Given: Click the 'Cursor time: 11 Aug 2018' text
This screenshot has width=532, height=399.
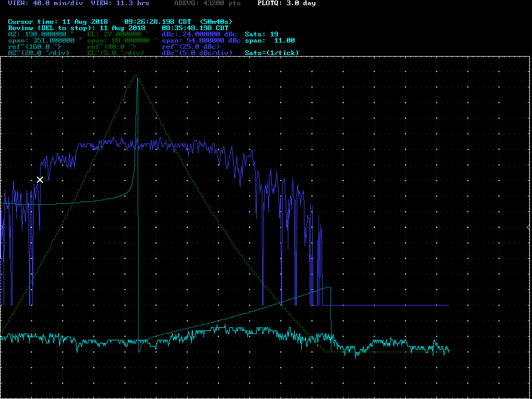Looking at the screenshot, I should [58, 22].
